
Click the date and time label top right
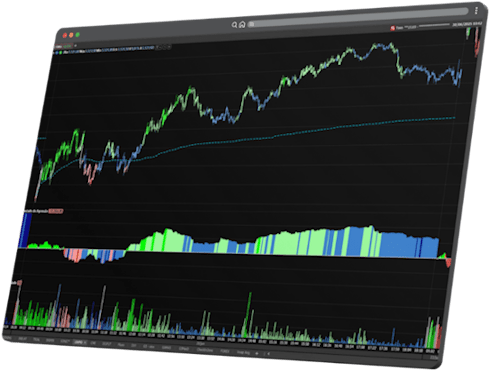(467, 24)
